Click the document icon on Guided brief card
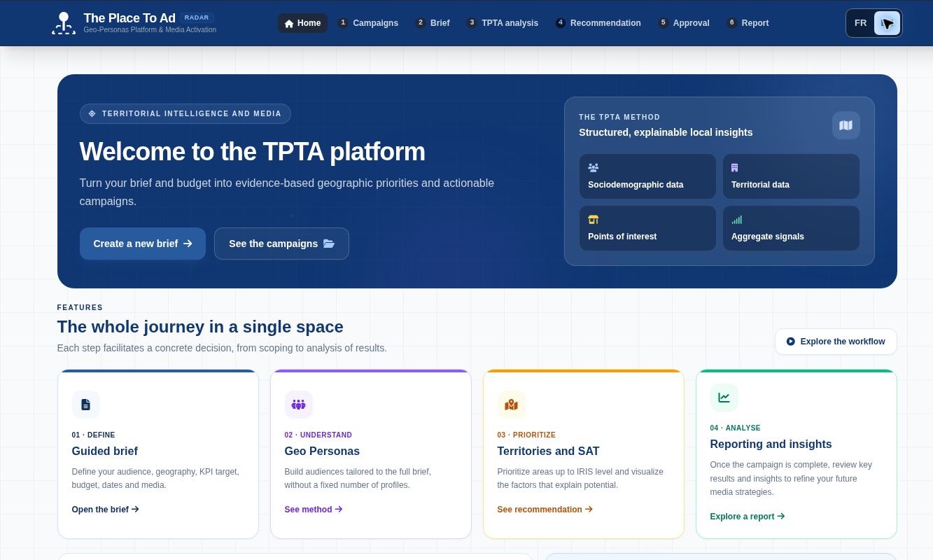Image resolution: width=933 pixels, height=560 pixels. [85, 405]
